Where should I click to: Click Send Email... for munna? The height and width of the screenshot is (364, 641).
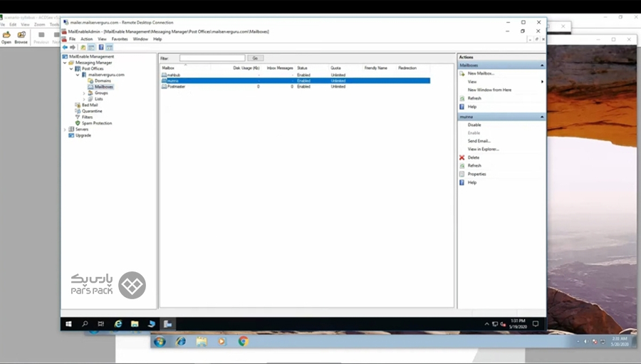(x=479, y=141)
